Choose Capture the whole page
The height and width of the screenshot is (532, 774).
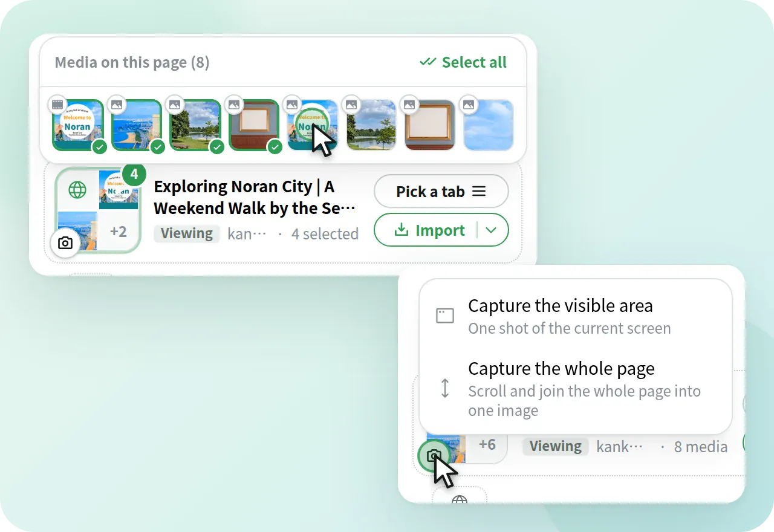576,388
